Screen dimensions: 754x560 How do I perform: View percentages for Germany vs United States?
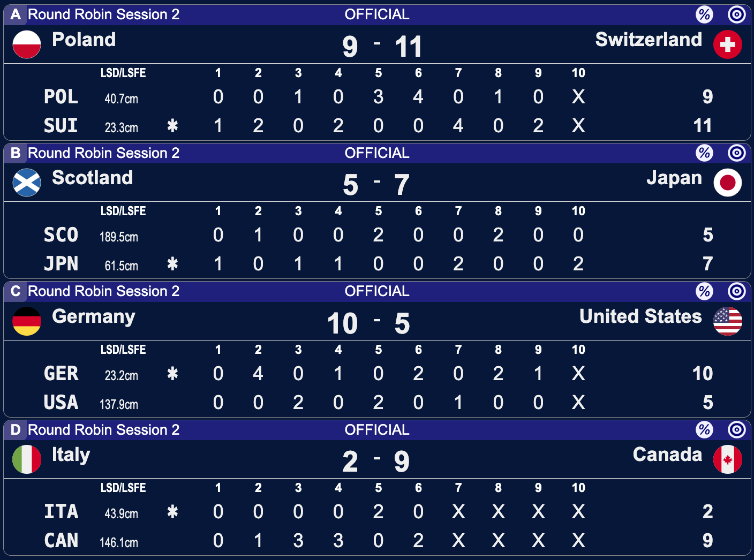(704, 291)
